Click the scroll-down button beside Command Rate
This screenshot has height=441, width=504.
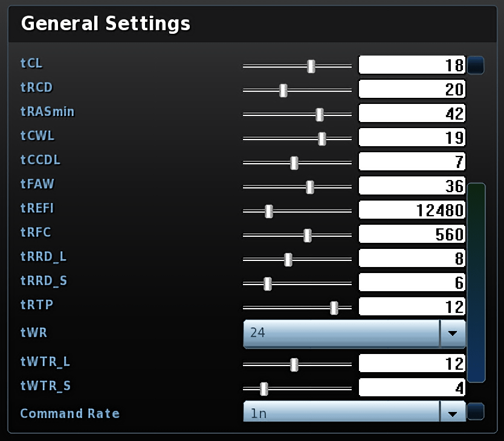click(476, 411)
